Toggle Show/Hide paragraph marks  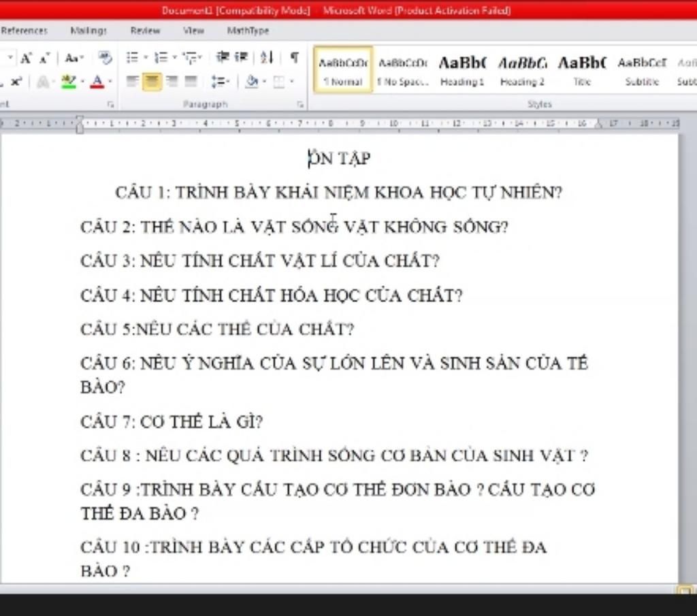[x=294, y=57]
